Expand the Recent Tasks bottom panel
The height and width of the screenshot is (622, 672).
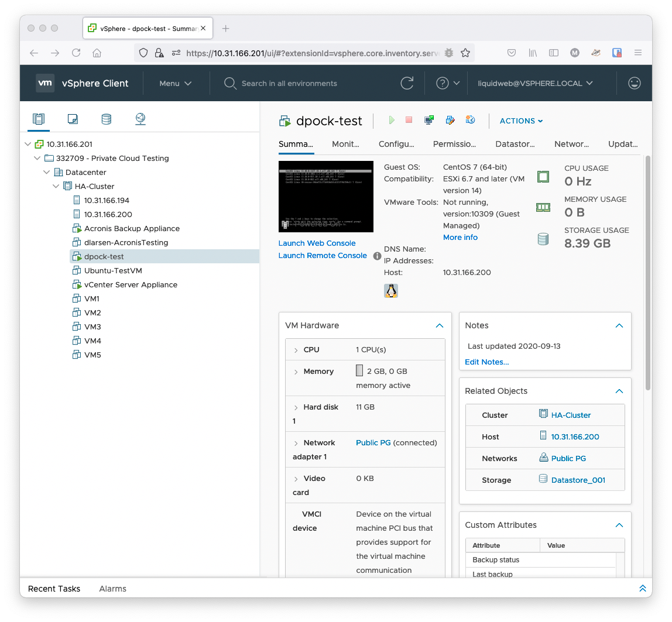click(x=642, y=588)
